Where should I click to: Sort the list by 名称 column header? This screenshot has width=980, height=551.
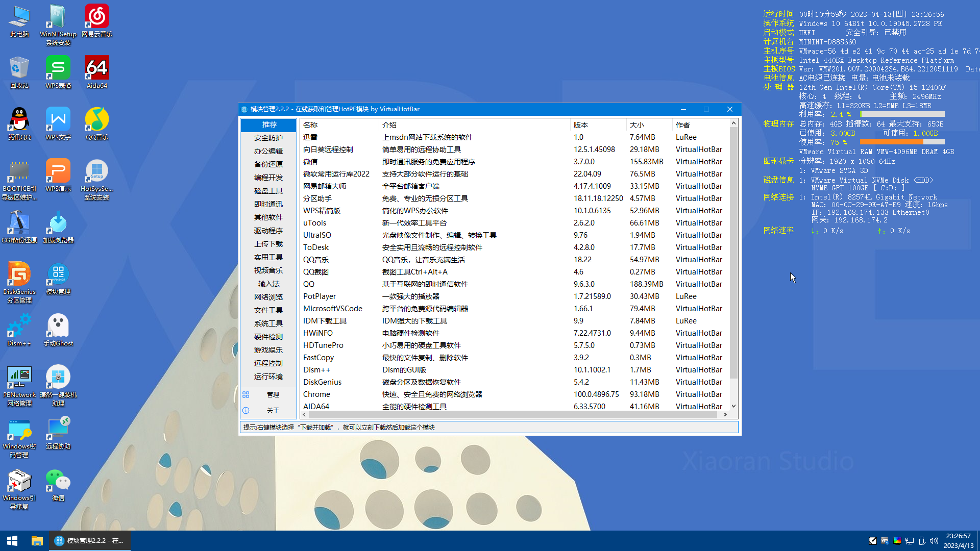coord(310,125)
